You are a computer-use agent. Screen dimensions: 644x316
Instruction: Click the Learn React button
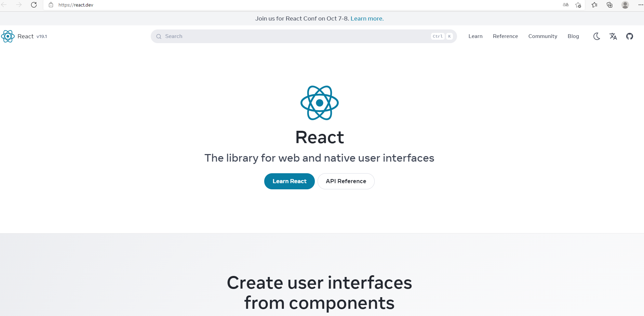click(x=290, y=181)
